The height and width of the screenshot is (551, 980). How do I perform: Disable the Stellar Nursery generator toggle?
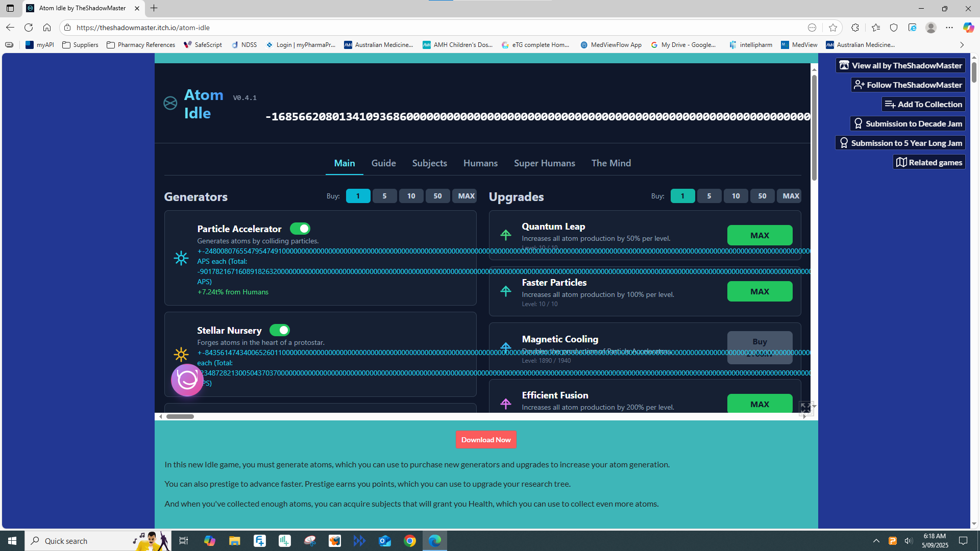(x=280, y=330)
